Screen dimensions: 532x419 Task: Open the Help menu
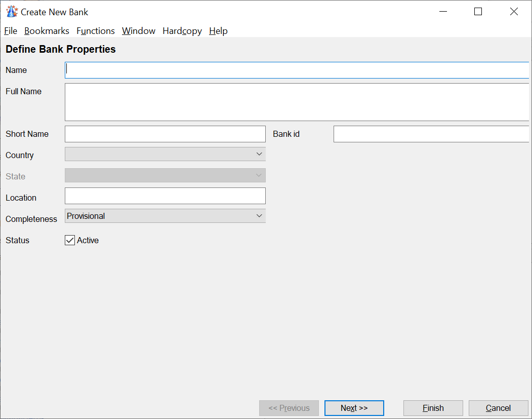(218, 31)
